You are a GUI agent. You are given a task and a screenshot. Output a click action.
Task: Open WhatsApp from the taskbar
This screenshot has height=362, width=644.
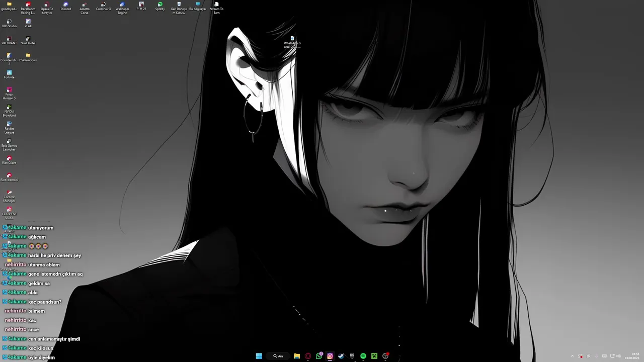(x=319, y=356)
